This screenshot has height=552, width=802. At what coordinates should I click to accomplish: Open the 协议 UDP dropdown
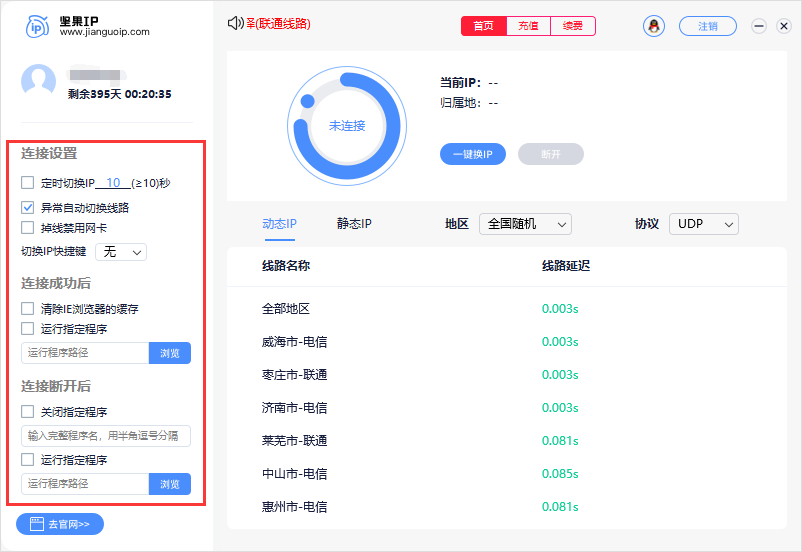pos(703,224)
